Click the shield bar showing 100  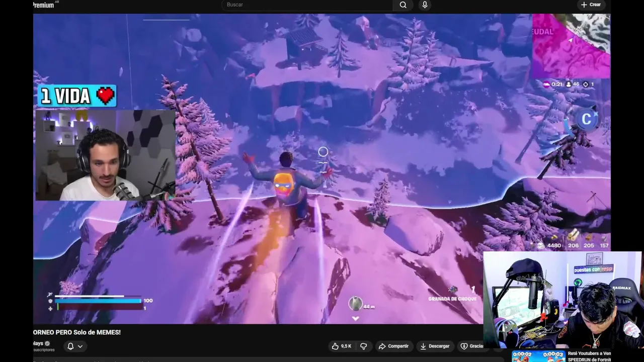pyautogui.click(x=99, y=301)
